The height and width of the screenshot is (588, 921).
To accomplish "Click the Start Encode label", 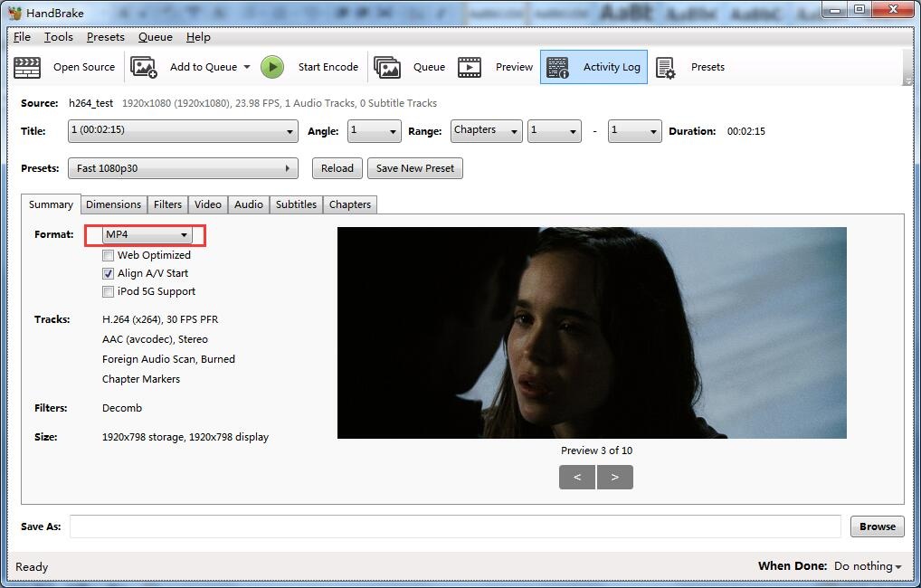I will pos(328,67).
